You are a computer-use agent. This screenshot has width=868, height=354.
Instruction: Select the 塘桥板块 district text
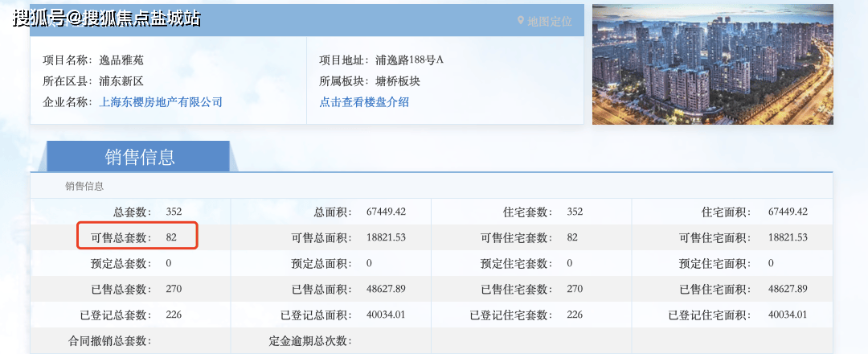[x=398, y=81]
